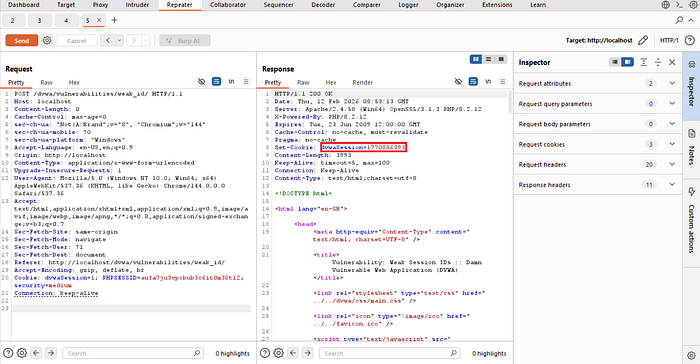Image resolution: width=700 pixels, height=364 pixels.
Task: Switch Request view to Hex
Action: (x=74, y=83)
